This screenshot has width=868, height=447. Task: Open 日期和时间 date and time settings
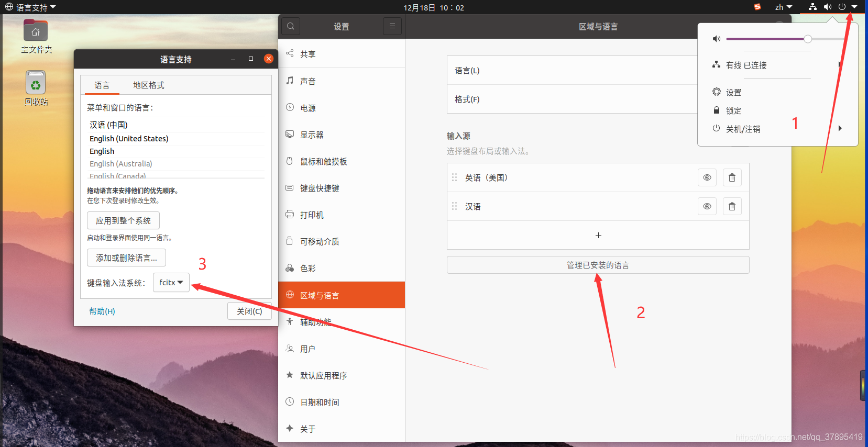[342, 402]
